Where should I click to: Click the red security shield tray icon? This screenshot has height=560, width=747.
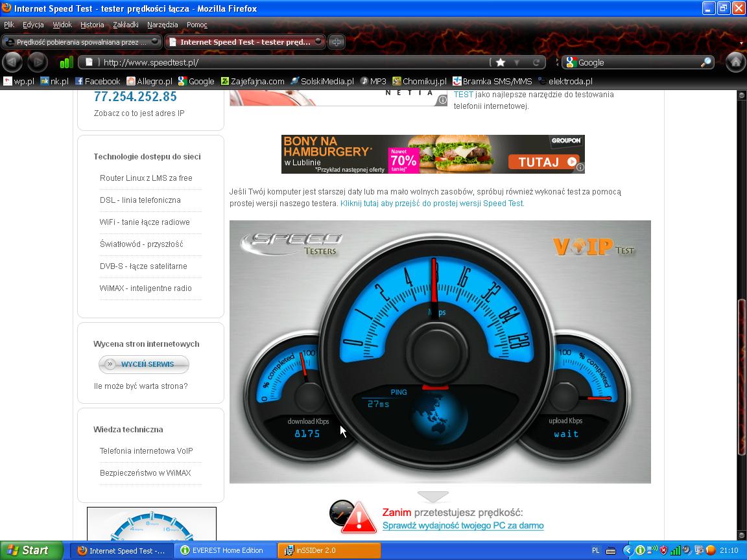tap(663, 550)
